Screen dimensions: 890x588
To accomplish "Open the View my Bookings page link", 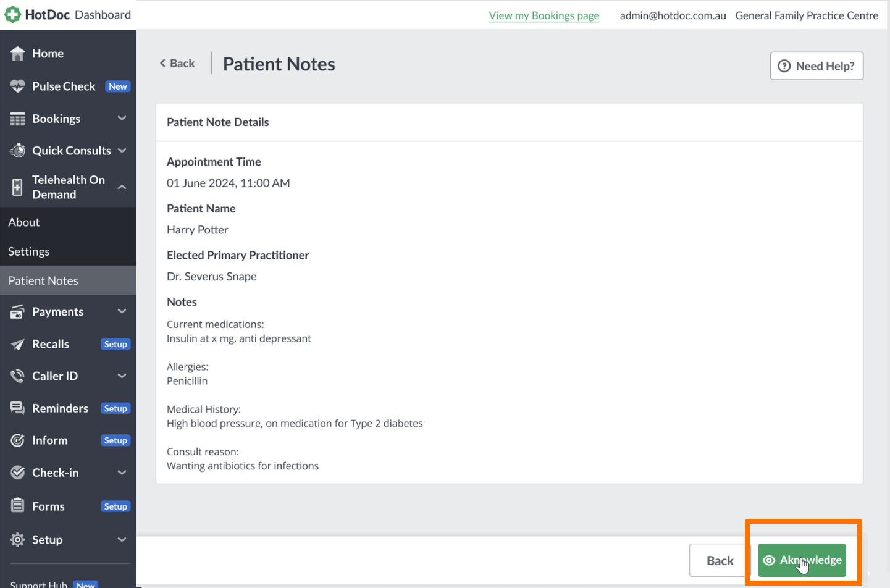I will 544,15.
